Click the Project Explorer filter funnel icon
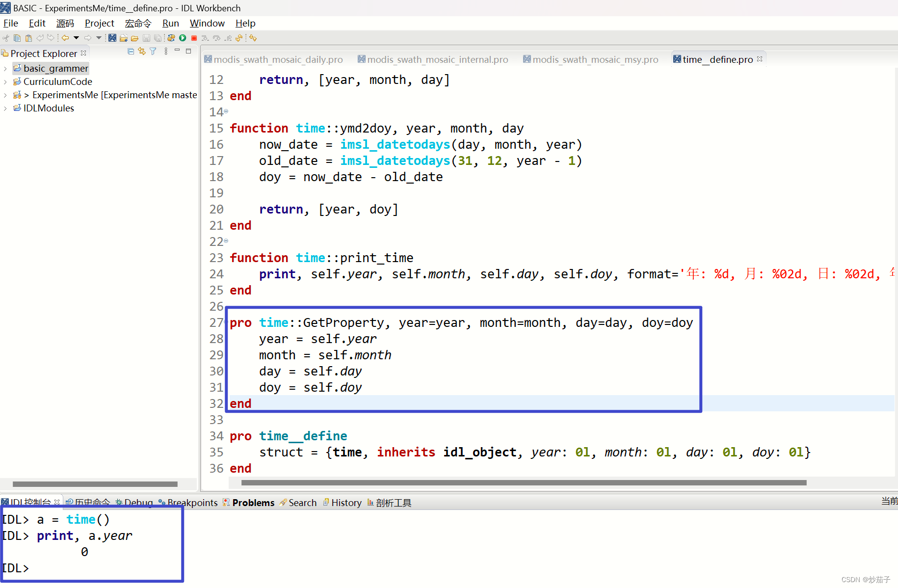Viewport: 898px width, 588px height. point(153,51)
